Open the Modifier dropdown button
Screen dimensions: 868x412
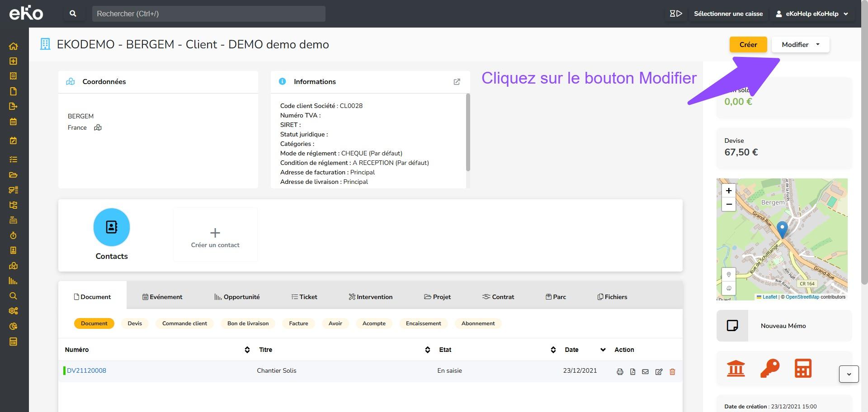pos(800,45)
